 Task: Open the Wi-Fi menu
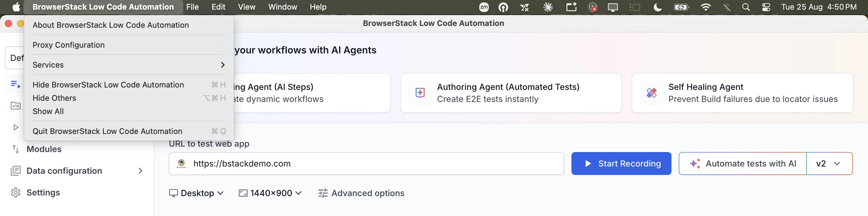[x=706, y=7]
